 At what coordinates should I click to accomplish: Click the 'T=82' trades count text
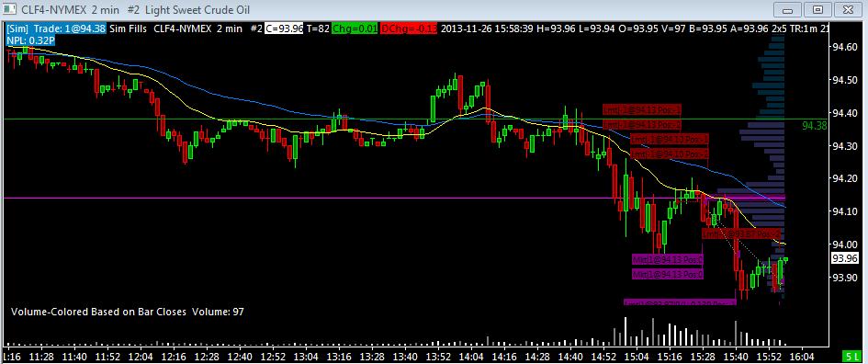[318, 28]
